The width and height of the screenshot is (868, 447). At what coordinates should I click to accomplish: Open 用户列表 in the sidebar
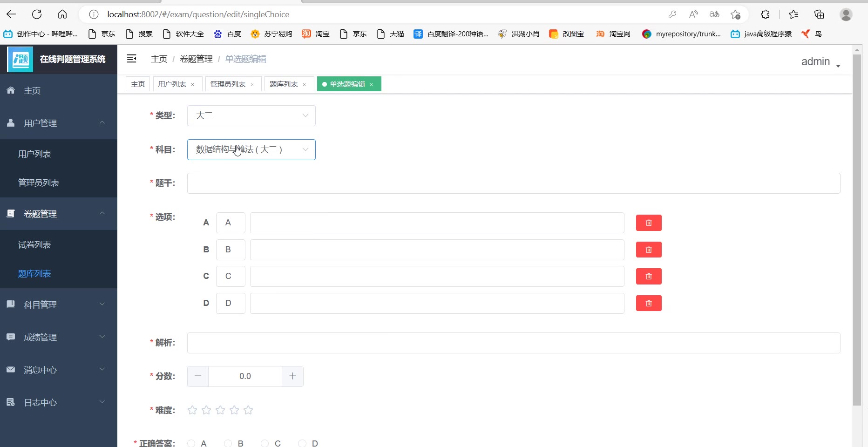point(59,154)
